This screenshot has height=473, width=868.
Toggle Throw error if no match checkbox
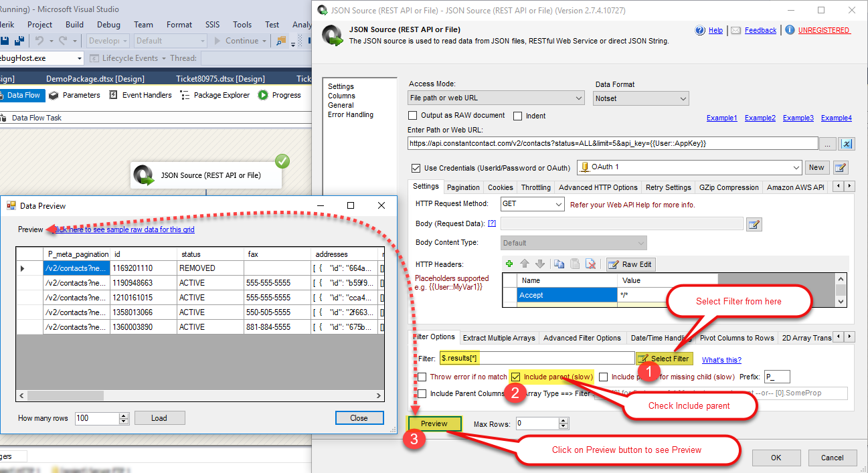422,377
